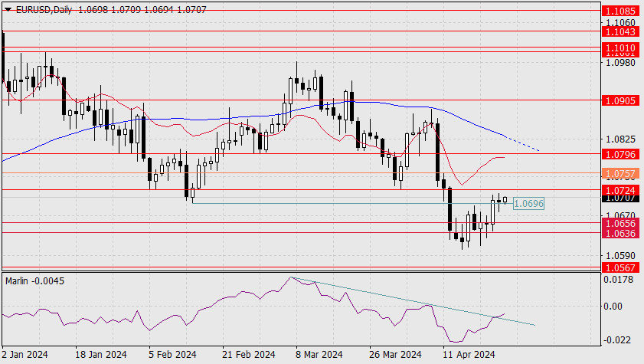This screenshot has height=364, width=644.
Task: Click the teal Marlin oscillator trendline
Action: pyautogui.click(x=413, y=302)
